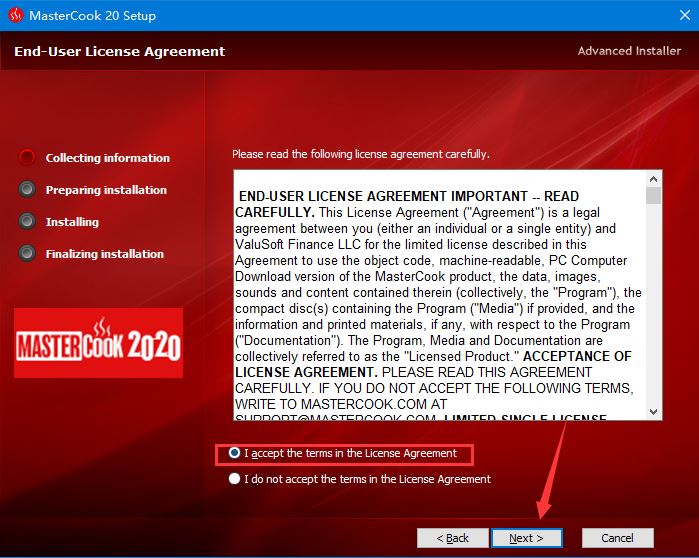The width and height of the screenshot is (699, 558).
Task: Click the End-User License Agreement heading
Action: coord(119,51)
